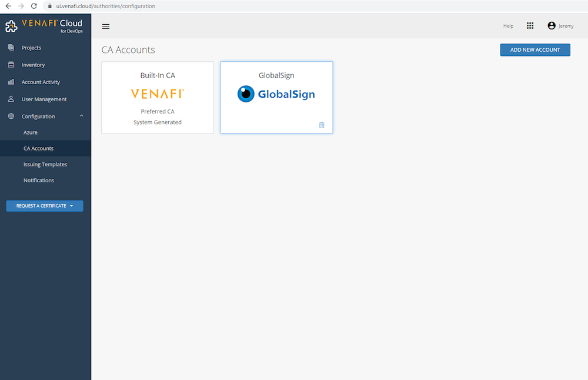Click the user avatar icon
The image size is (588, 380).
point(552,25)
